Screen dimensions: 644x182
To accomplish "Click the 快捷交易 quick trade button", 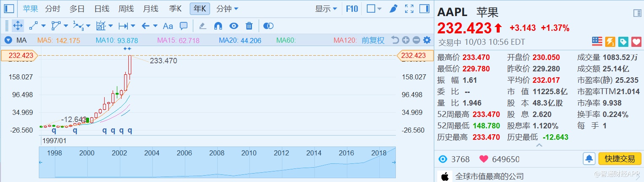I will click(620, 159).
